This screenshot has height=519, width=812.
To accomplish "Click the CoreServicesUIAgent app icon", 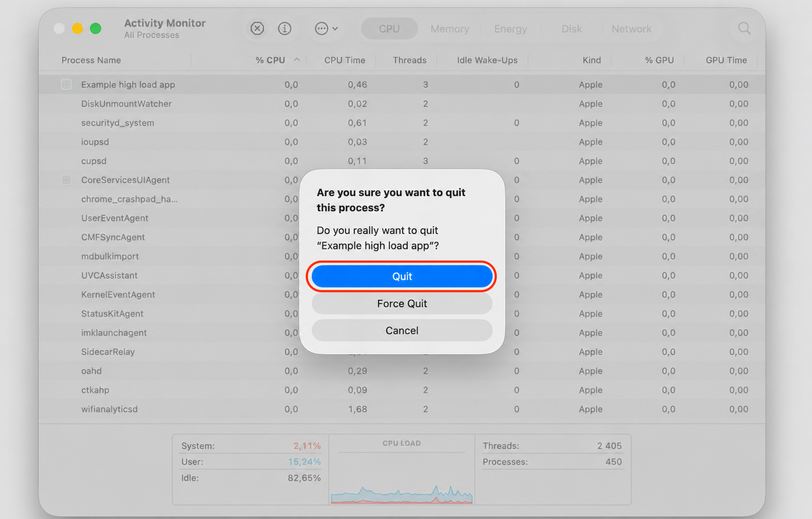I will pyautogui.click(x=66, y=180).
